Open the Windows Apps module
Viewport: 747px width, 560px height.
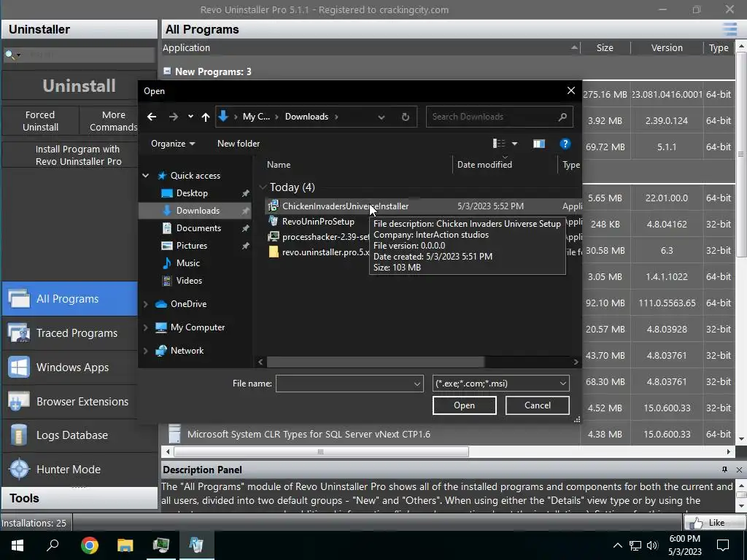(x=70, y=367)
